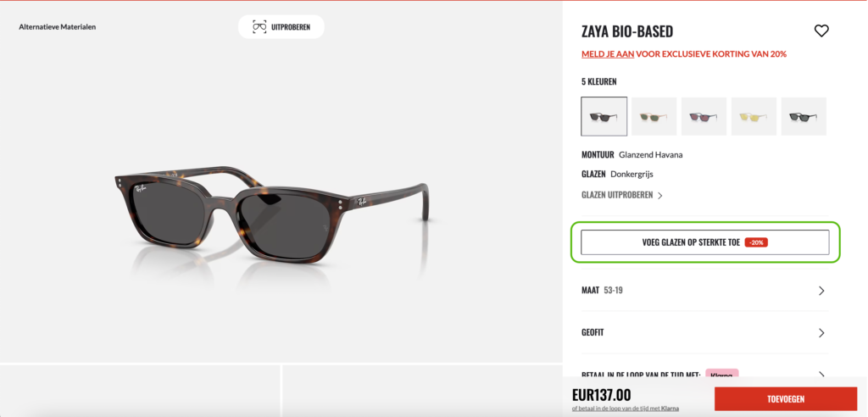The width and height of the screenshot is (868, 417).
Task: Choose the third color variant with purple lenses
Action: click(x=704, y=116)
